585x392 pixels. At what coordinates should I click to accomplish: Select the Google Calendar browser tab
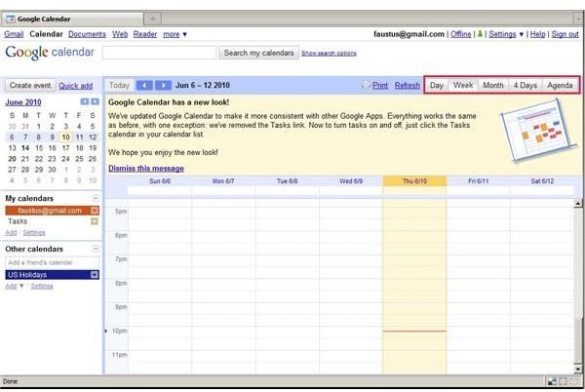pos(73,19)
